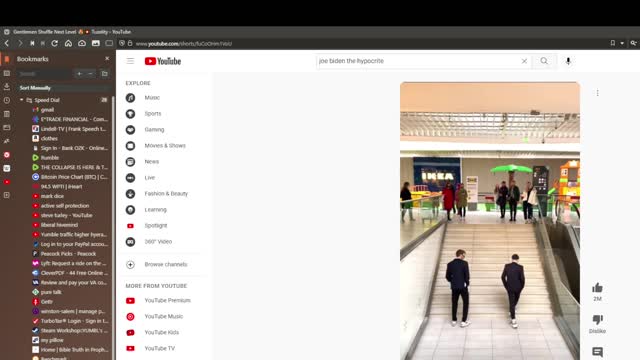Open the Notes panel icon
Image resolution: width=640 pixels, height=360 pixels.
click(x=7, y=114)
